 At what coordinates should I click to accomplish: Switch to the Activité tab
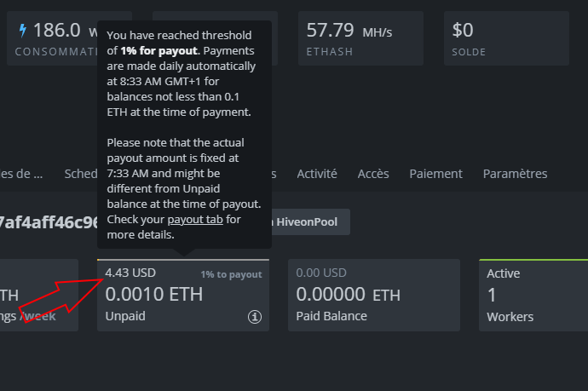click(317, 174)
